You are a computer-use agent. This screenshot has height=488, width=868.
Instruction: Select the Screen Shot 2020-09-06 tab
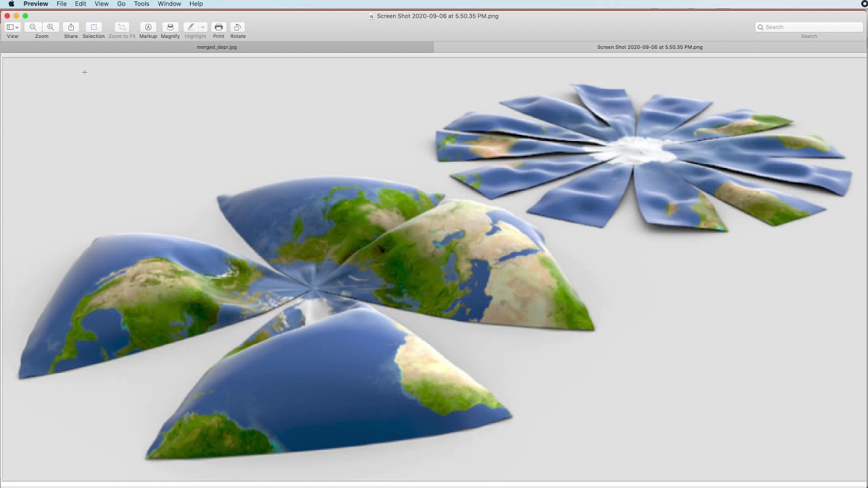point(650,47)
